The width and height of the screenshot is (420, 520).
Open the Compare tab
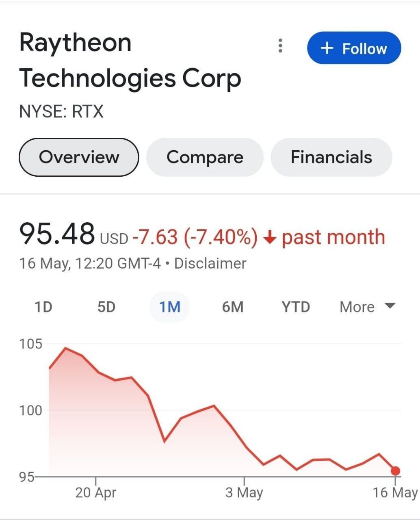coord(205,157)
